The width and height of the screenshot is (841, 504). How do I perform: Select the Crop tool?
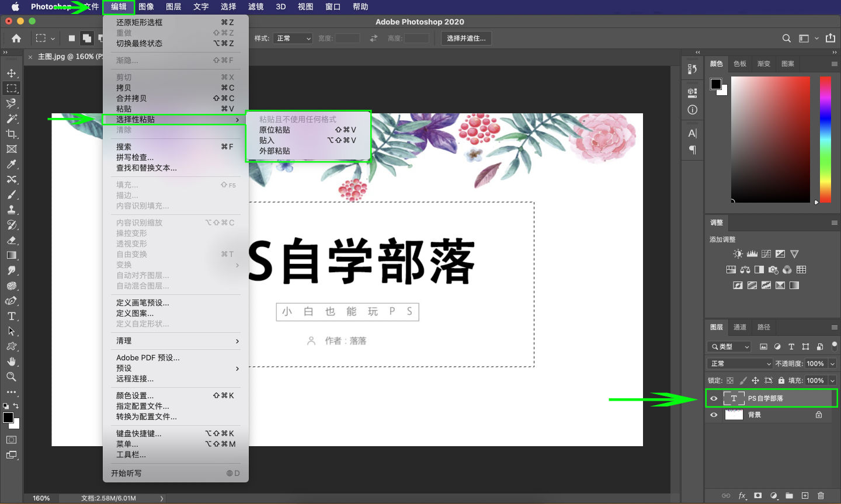coord(12,134)
